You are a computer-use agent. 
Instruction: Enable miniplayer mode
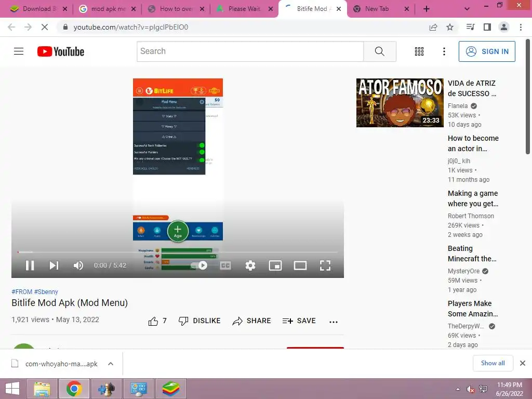click(275, 265)
